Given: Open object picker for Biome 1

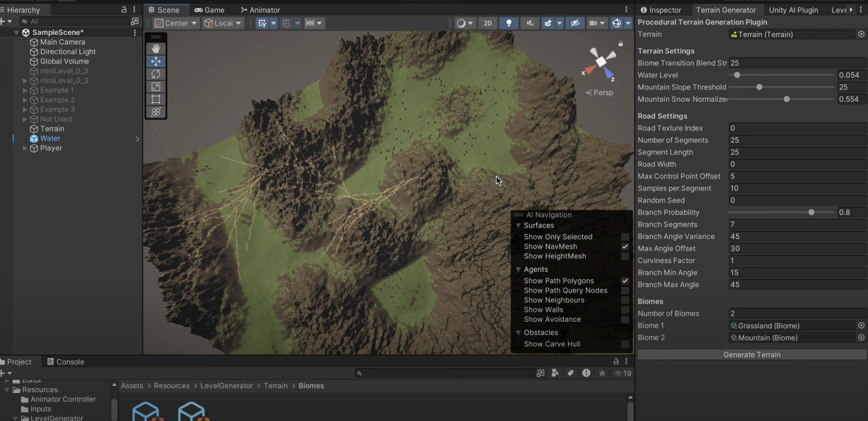Looking at the screenshot, I should (861, 326).
